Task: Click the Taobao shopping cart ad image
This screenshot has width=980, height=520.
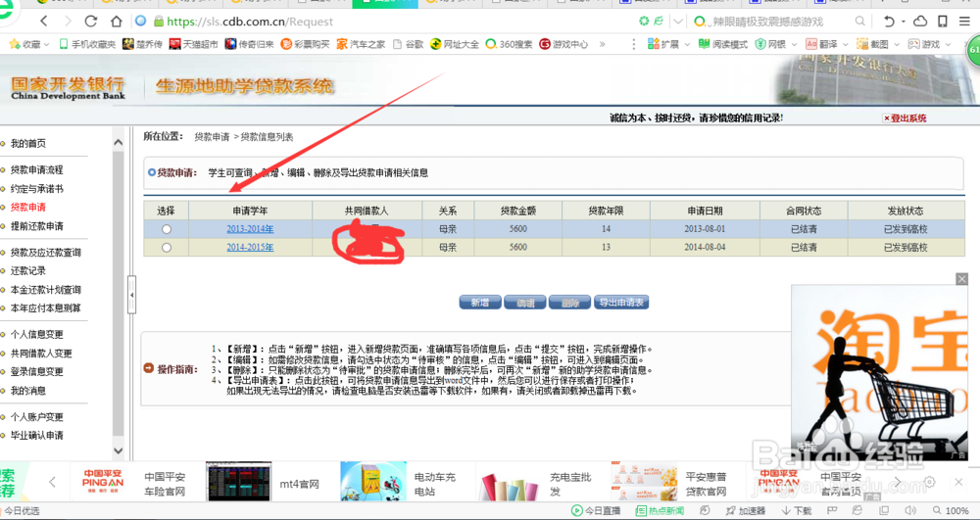Action: (x=879, y=373)
